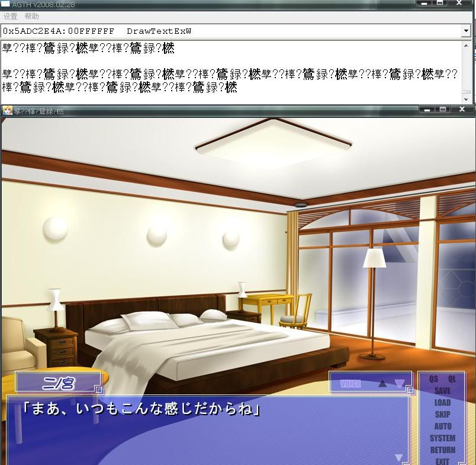Open the 帮助 menu in AGTH

click(31, 17)
